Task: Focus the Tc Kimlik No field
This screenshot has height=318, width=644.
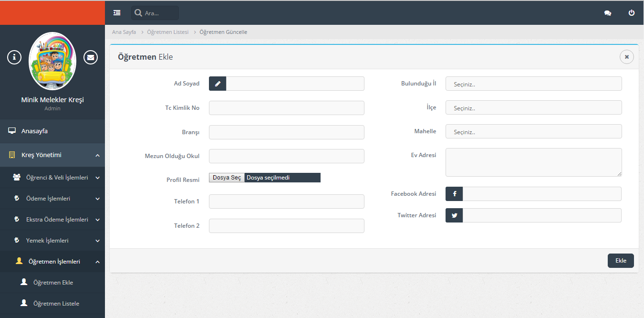Action: [286, 108]
